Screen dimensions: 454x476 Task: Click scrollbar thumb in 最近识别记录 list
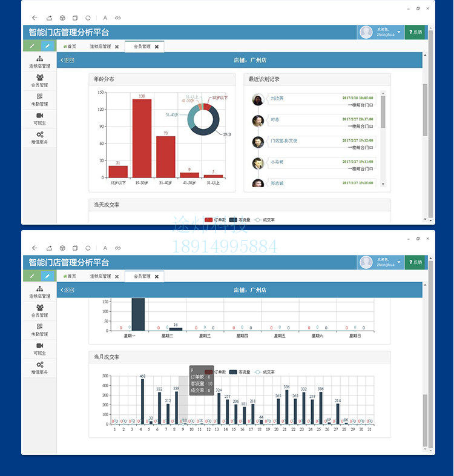[383, 111]
